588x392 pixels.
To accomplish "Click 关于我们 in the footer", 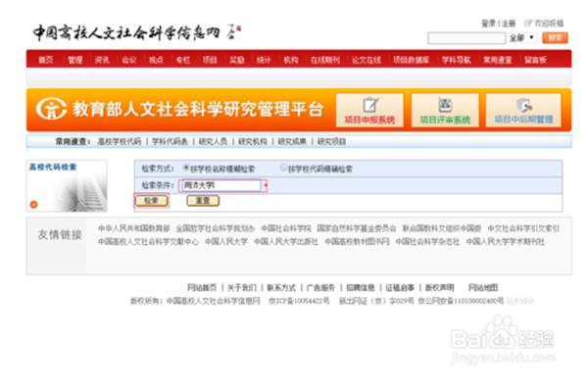I will [x=242, y=287].
